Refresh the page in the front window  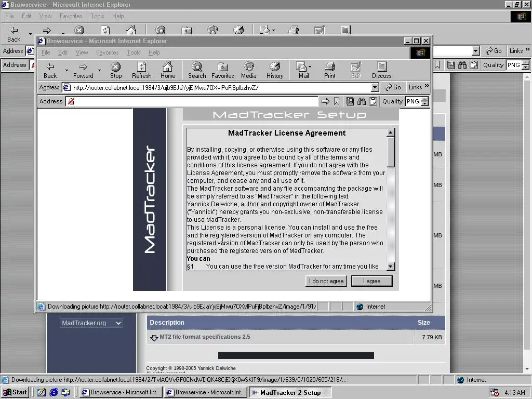pos(141,70)
